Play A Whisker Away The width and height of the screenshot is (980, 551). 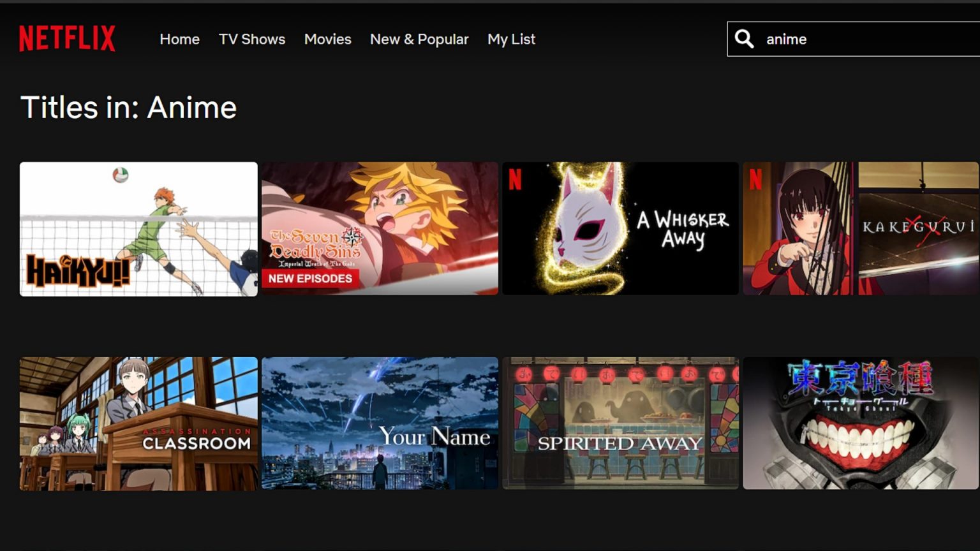pyautogui.click(x=620, y=229)
